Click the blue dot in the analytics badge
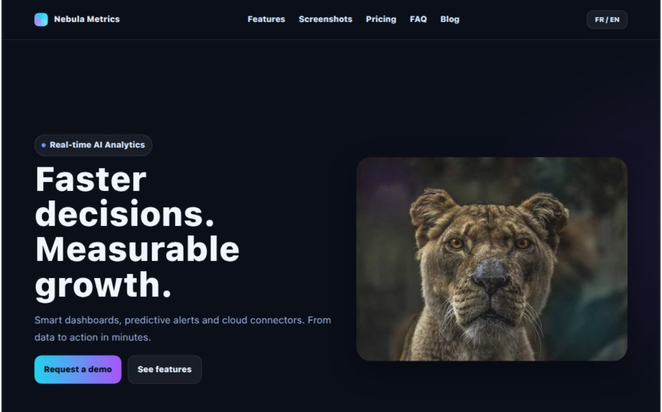This screenshot has height=412, width=662. pyautogui.click(x=43, y=145)
